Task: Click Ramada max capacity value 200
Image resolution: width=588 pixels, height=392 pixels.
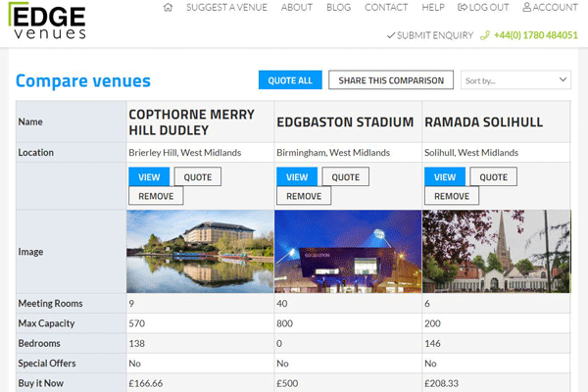Action: click(432, 323)
